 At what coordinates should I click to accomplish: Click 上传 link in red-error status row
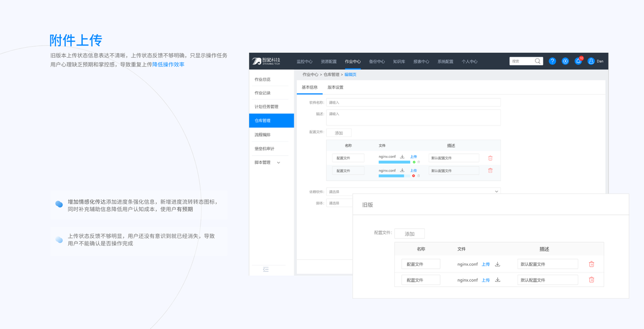(413, 170)
